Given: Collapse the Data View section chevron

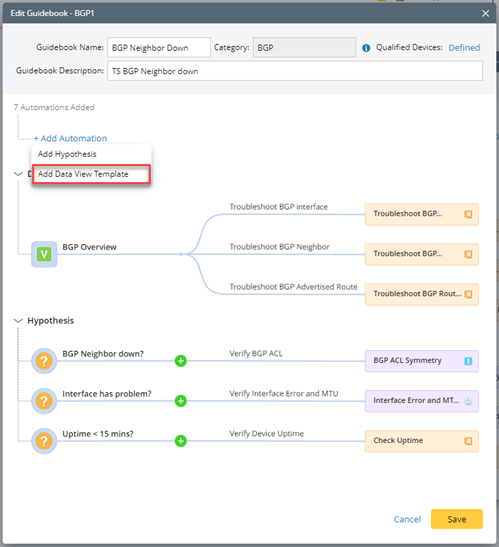Looking at the screenshot, I should tap(18, 174).
